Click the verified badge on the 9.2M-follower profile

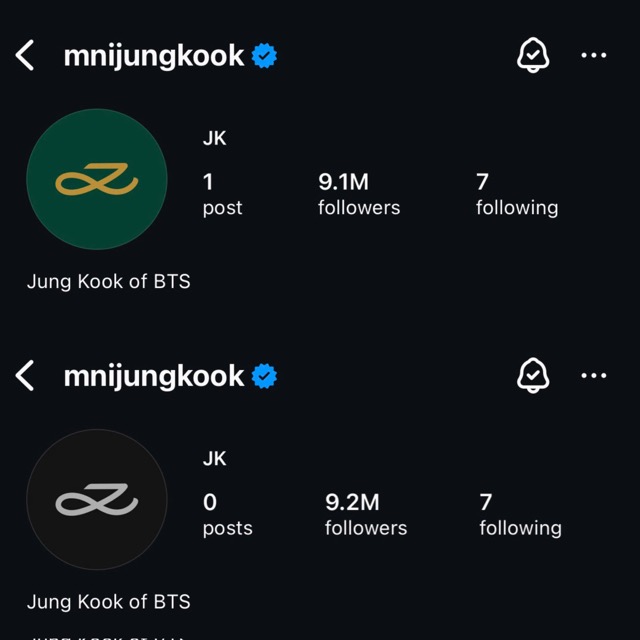point(264,376)
